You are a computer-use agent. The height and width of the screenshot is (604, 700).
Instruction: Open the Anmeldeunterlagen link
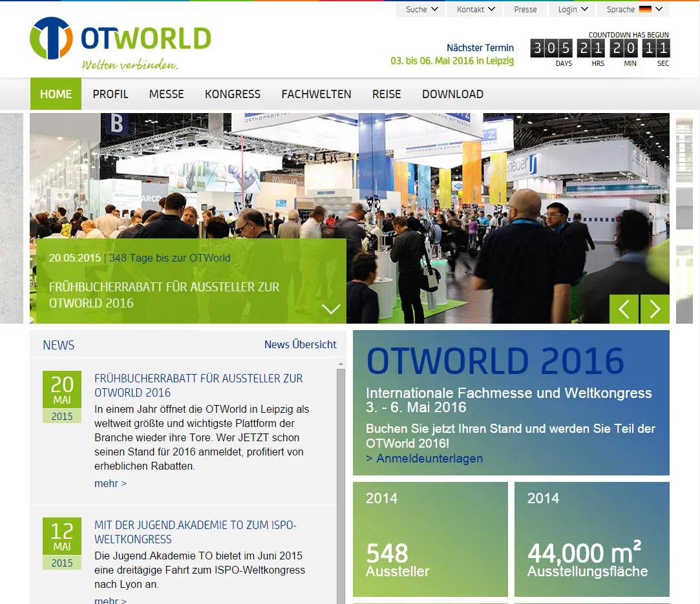[x=425, y=458]
